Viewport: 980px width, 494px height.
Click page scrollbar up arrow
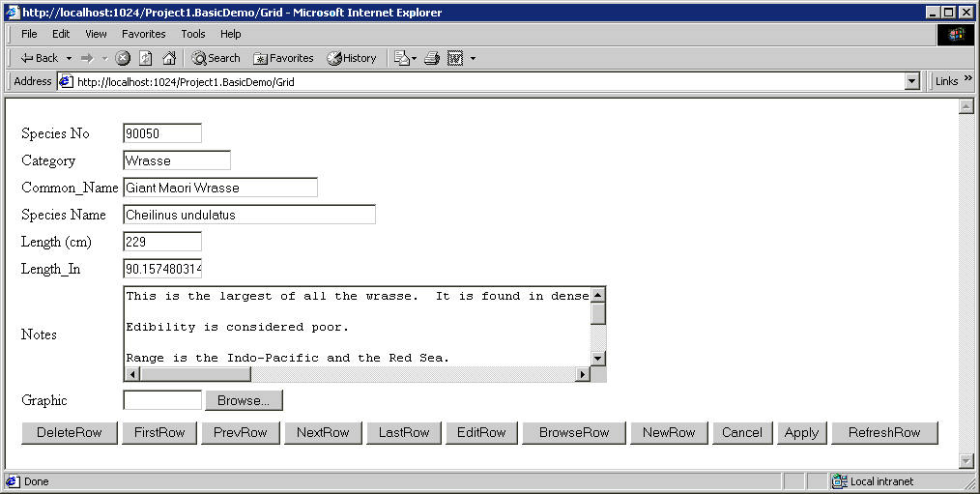click(966, 106)
